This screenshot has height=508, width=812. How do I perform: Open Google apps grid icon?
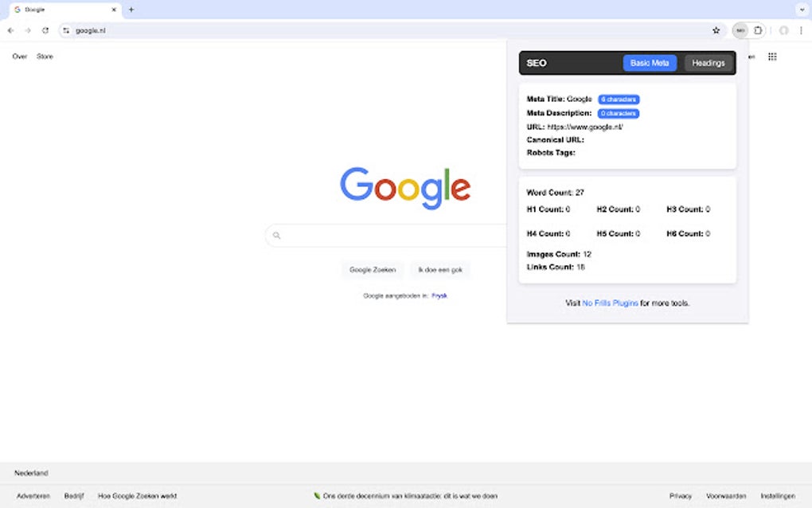pyautogui.click(x=771, y=56)
